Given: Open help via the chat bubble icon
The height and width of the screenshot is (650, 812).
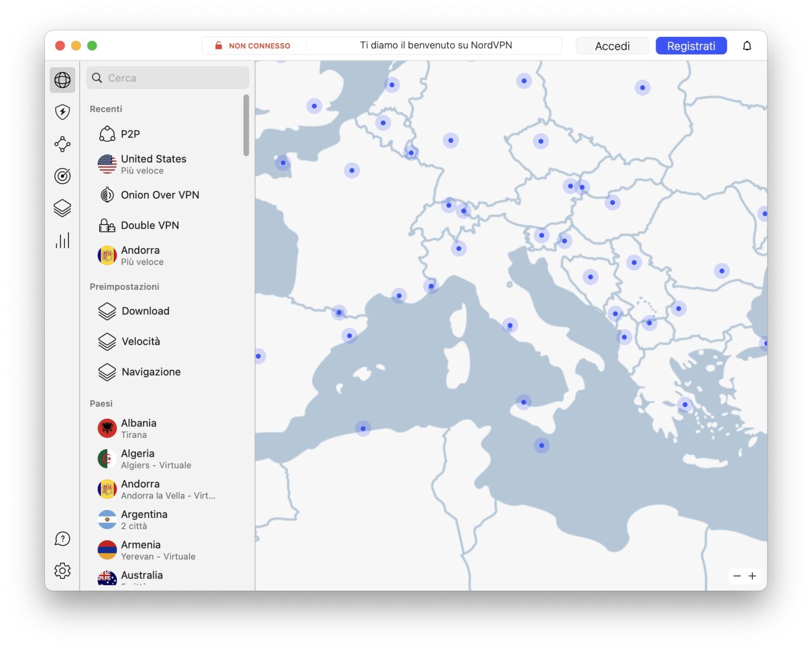Looking at the screenshot, I should [x=62, y=539].
